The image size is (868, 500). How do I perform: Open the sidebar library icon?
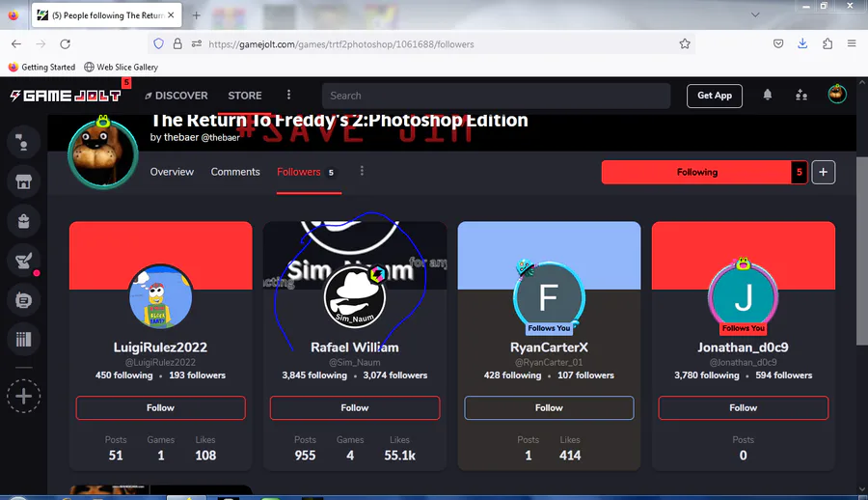coord(23,339)
